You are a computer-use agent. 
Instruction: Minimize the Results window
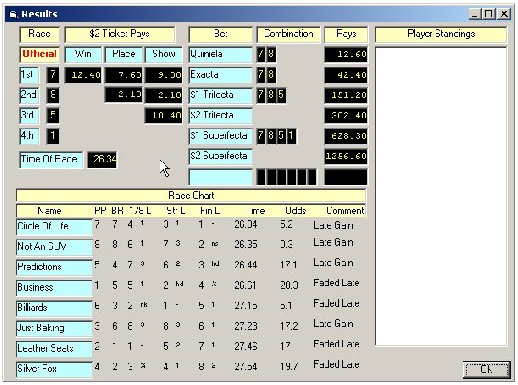(x=475, y=14)
